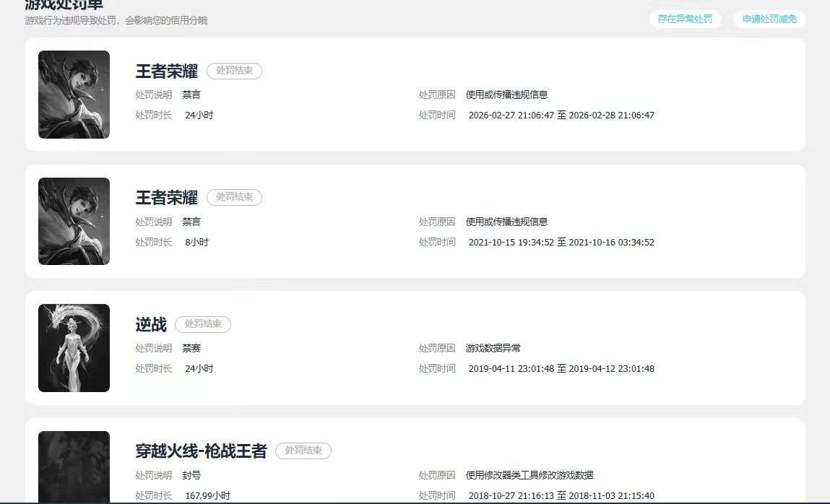Select the time range starting 2018-10-27 21:16:13
The height and width of the screenshot is (504, 830).
pyautogui.click(x=561, y=495)
